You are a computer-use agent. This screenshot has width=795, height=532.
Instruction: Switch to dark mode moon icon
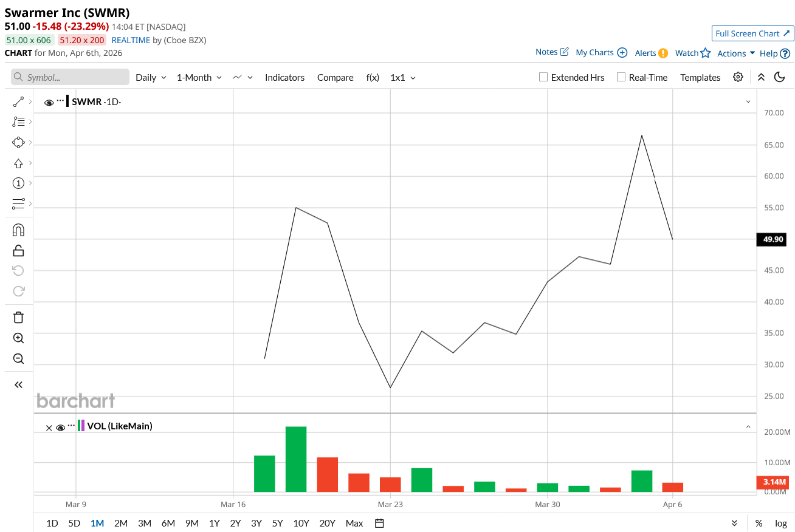780,77
